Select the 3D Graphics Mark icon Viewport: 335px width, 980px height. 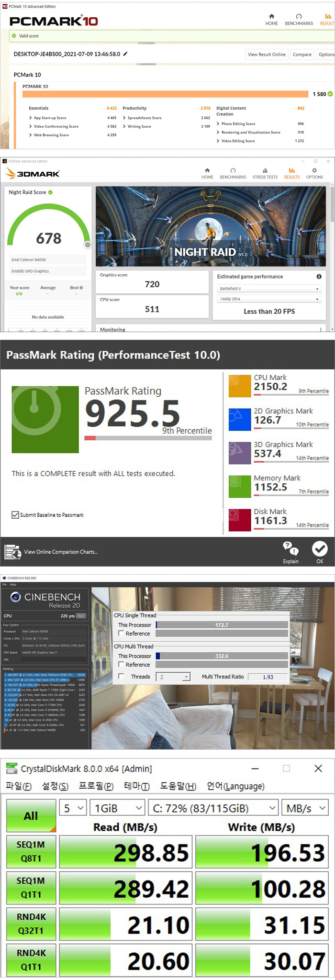(x=240, y=453)
